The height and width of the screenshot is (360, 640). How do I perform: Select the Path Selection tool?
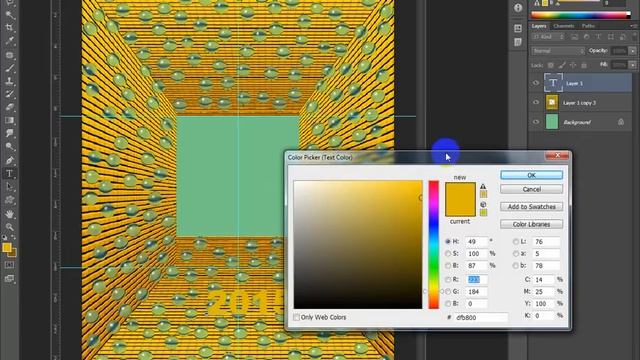click(x=9, y=187)
